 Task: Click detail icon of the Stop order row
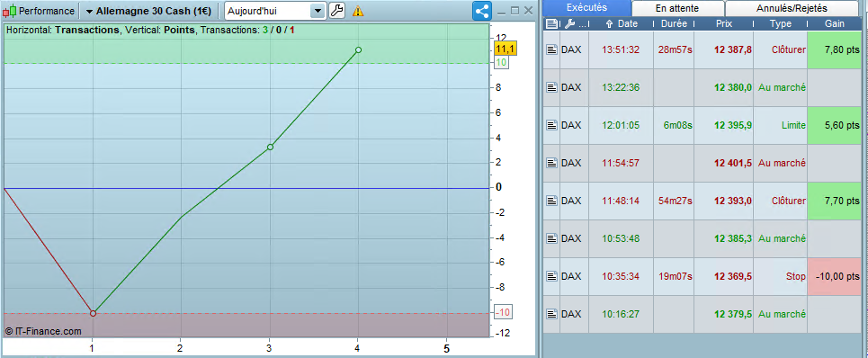(x=551, y=275)
